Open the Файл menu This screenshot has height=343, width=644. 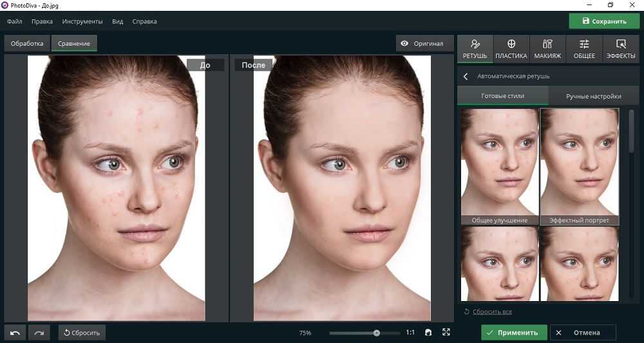pyautogui.click(x=15, y=21)
